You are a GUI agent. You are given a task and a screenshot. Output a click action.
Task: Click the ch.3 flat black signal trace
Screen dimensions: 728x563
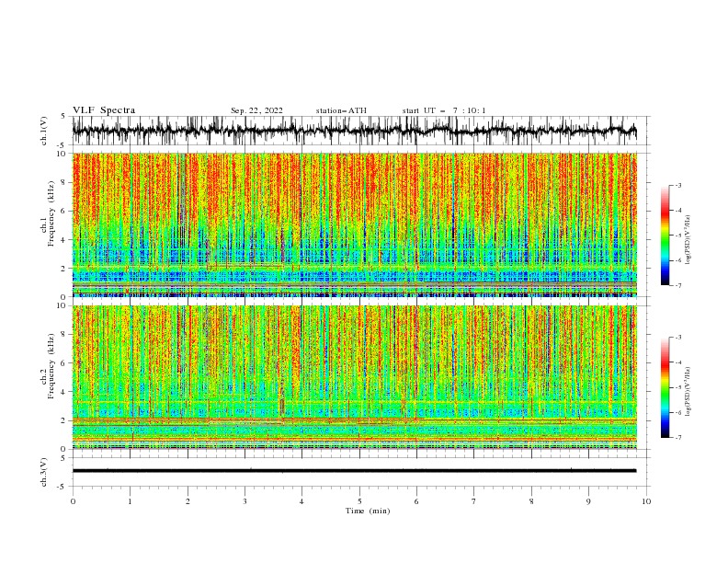coord(354,471)
